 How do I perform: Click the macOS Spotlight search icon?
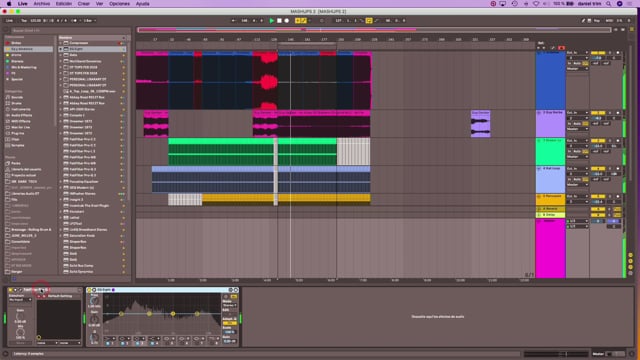(609, 4)
